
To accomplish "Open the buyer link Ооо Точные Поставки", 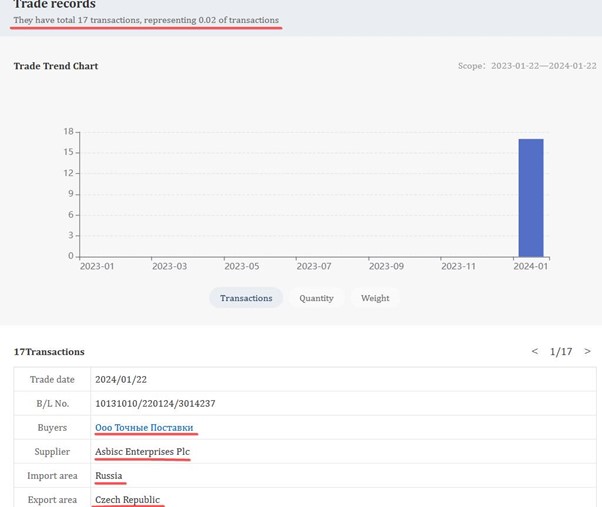I will [x=144, y=428].
